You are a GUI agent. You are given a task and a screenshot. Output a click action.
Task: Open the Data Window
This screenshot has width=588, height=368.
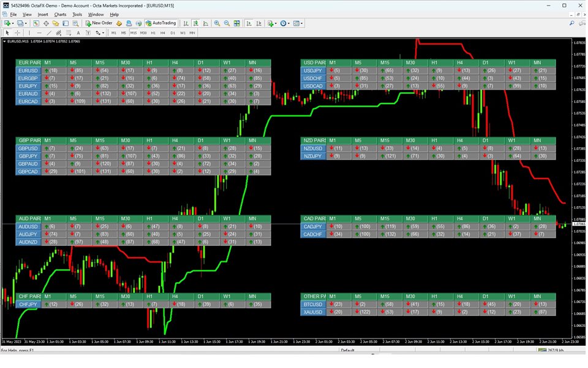click(46, 23)
